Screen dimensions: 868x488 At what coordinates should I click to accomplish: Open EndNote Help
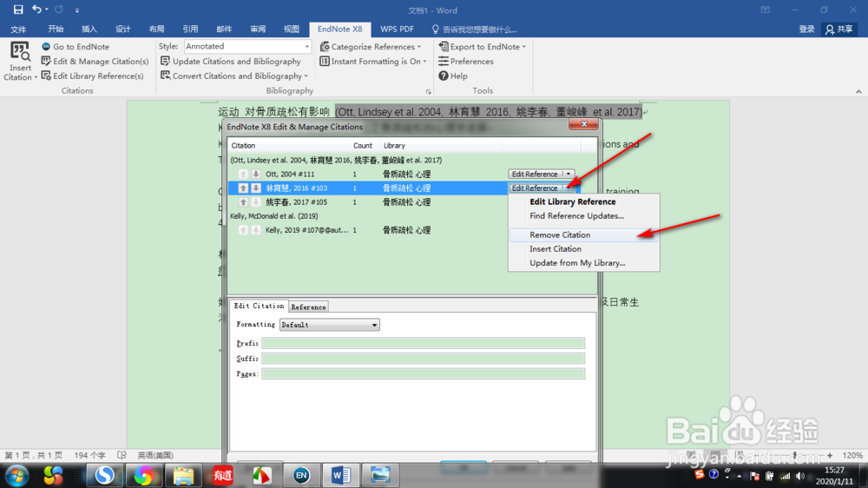click(x=453, y=76)
